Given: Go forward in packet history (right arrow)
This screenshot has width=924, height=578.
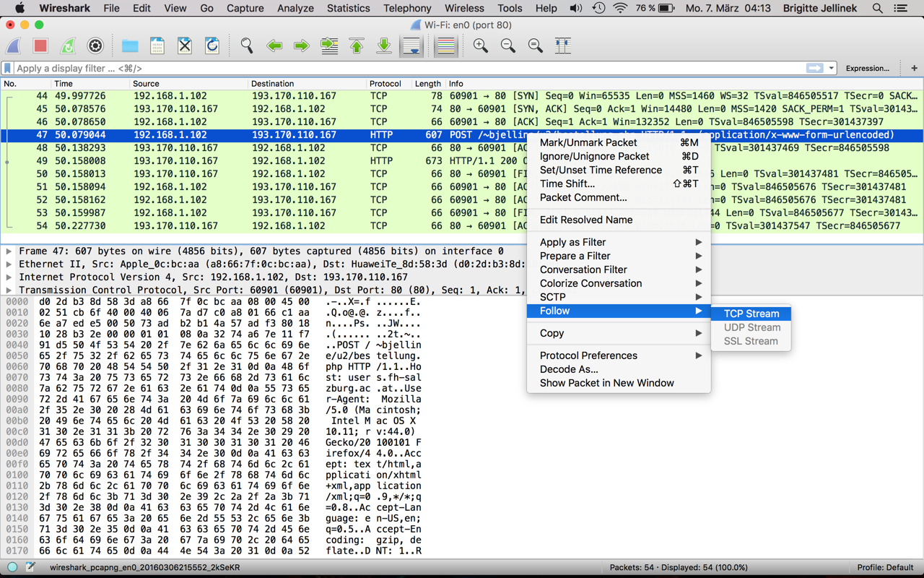Looking at the screenshot, I should point(302,46).
